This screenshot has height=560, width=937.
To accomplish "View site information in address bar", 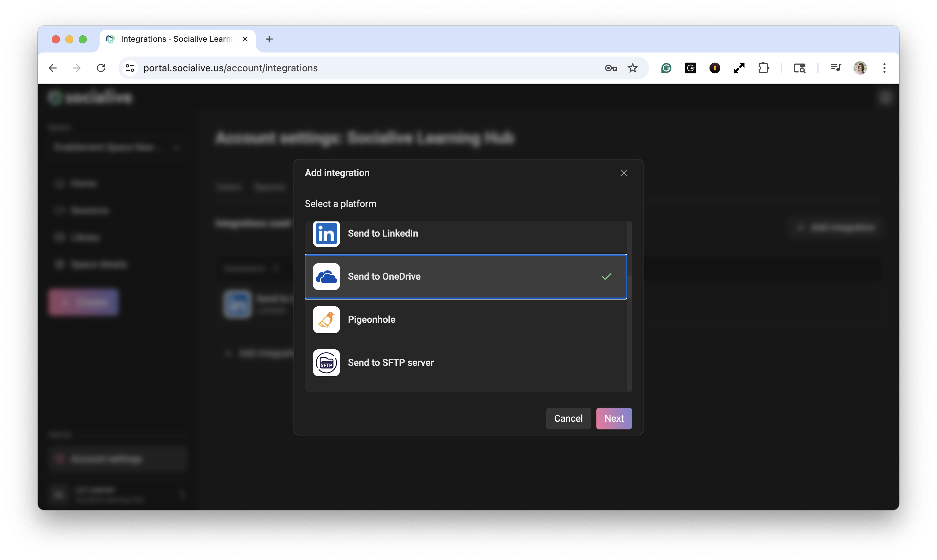I will [x=130, y=68].
